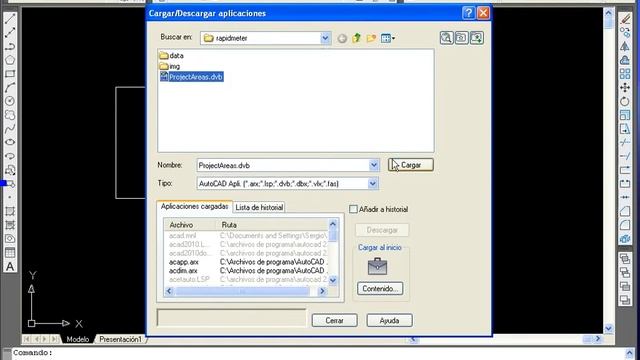This screenshot has height=360, width=640.
Task: Select the Multiline Text tool
Action: coord(10,267)
